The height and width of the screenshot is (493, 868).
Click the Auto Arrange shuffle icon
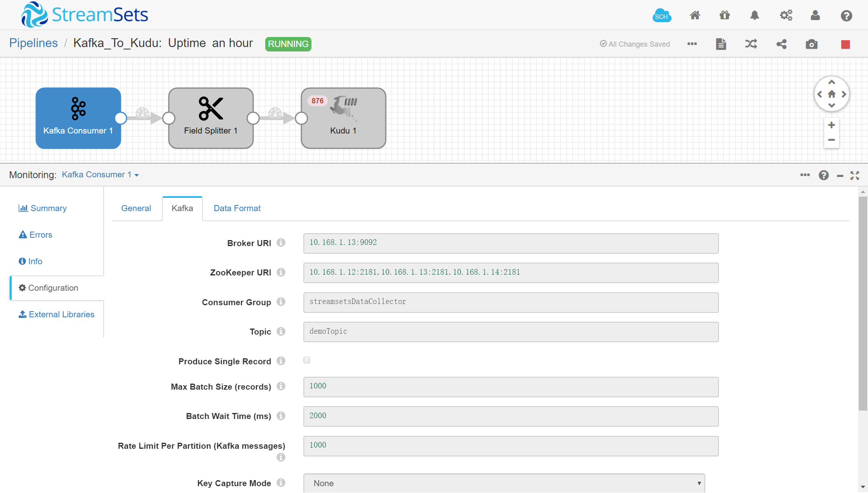click(x=751, y=44)
